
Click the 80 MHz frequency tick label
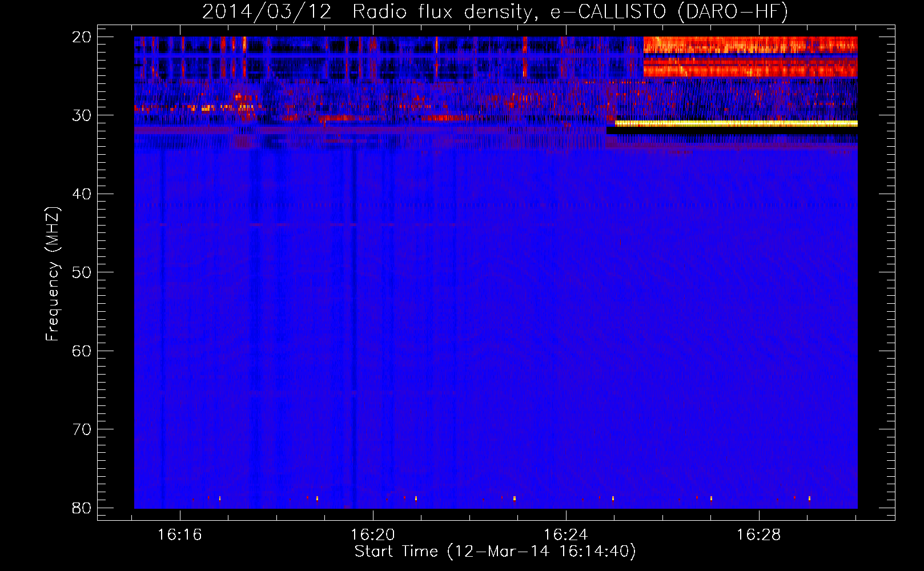click(x=82, y=508)
